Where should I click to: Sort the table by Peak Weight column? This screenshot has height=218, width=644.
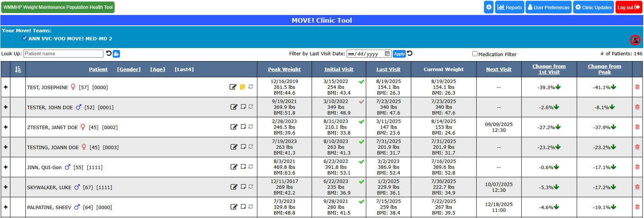pyautogui.click(x=284, y=69)
